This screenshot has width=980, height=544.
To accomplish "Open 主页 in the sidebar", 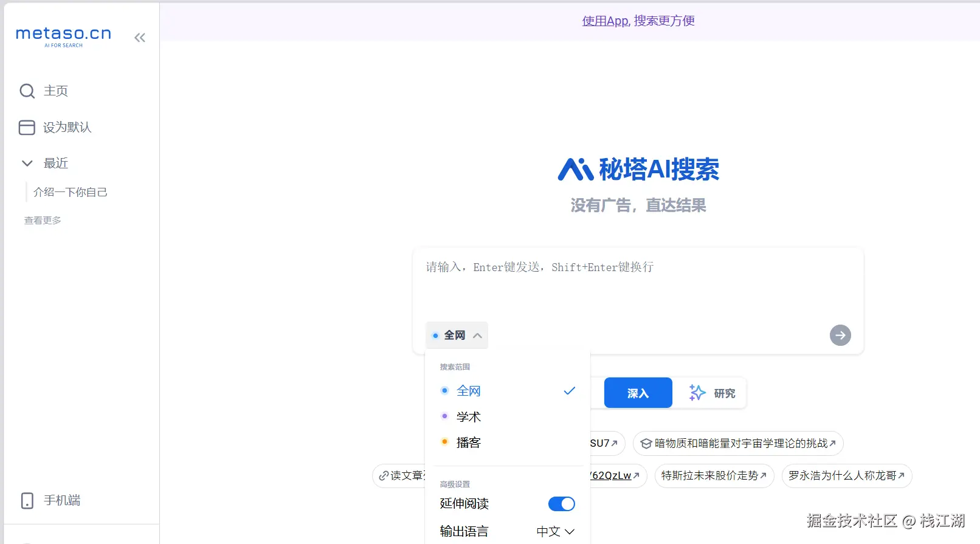I will [x=55, y=91].
